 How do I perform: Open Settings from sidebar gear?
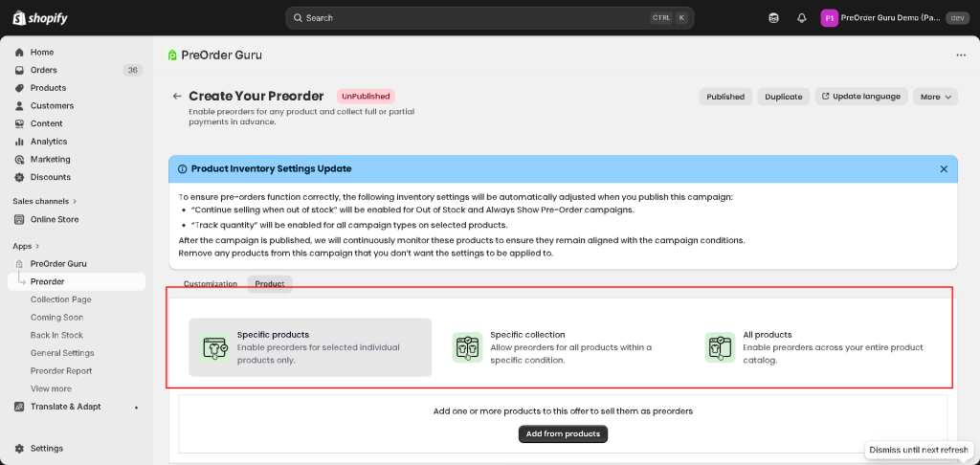[46, 448]
